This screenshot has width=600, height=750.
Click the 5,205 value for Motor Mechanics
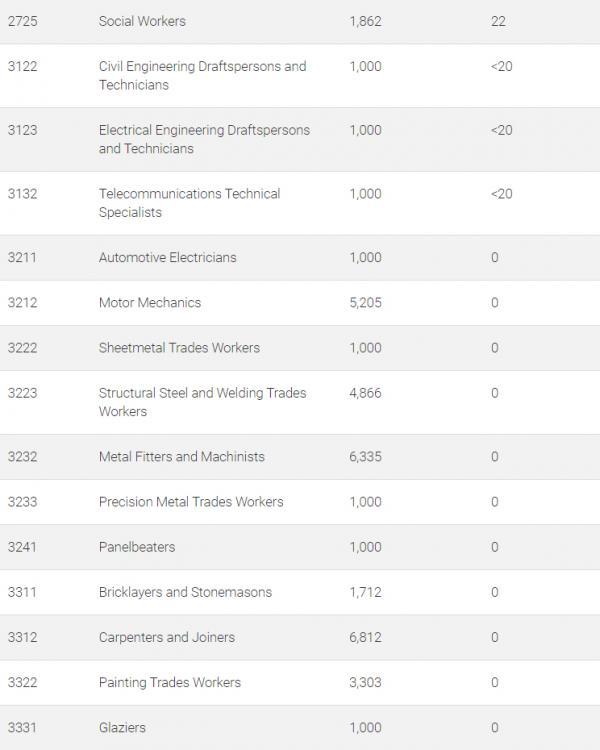365,302
